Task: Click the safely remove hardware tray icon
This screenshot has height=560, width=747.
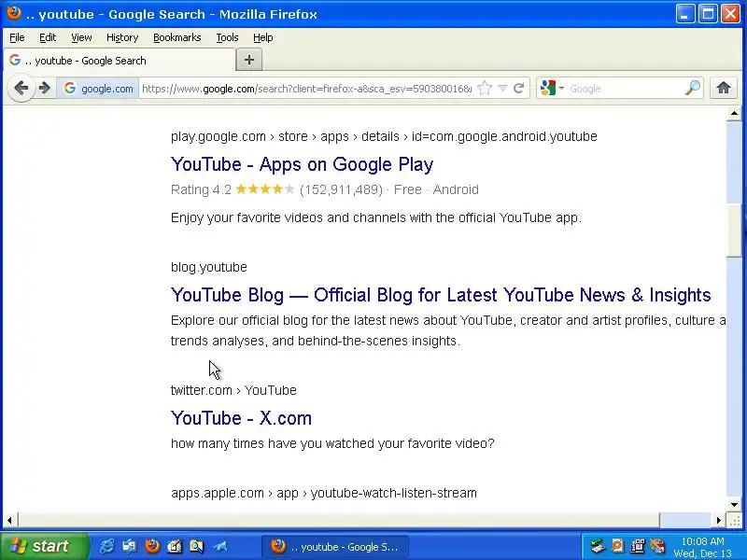Action: (597, 546)
